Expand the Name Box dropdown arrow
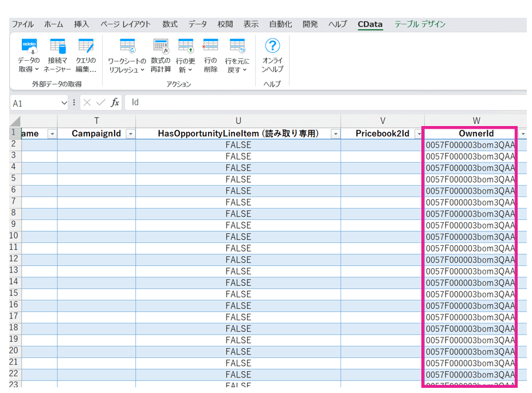 click(64, 103)
